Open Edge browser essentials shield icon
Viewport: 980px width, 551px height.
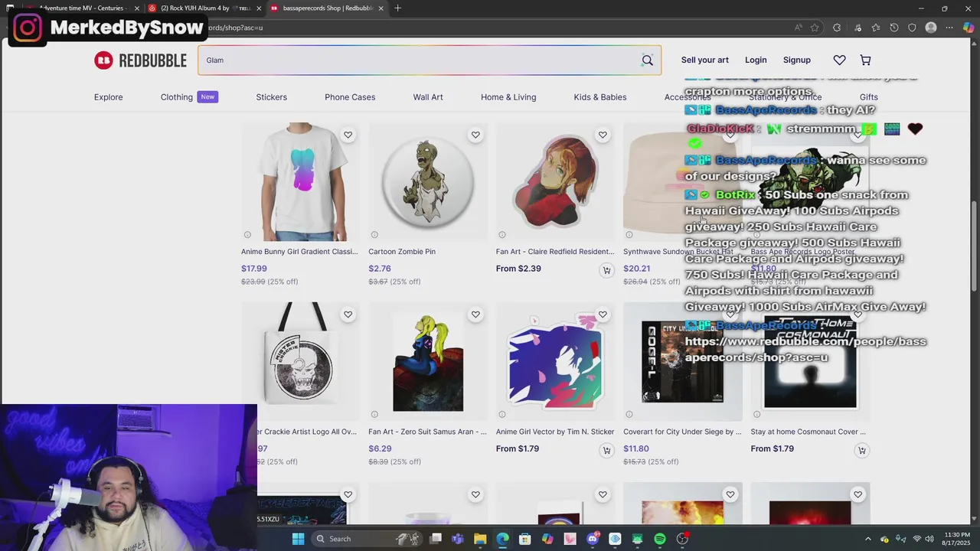(x=912, y=28)
